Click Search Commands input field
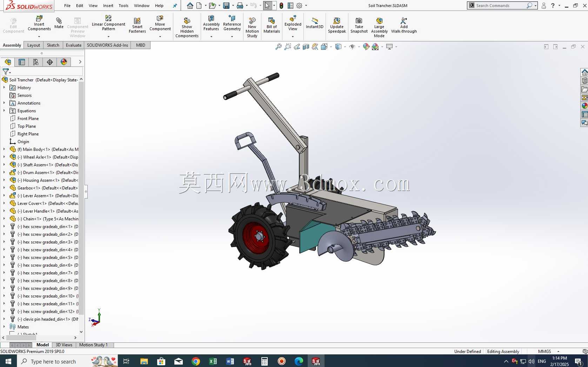 click(x=500, y=6)
